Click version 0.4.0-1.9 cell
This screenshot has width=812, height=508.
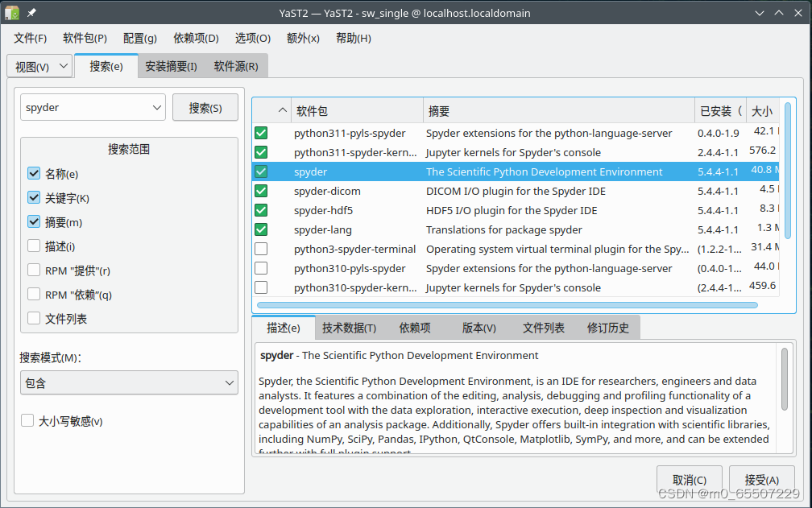pos(718,133)
